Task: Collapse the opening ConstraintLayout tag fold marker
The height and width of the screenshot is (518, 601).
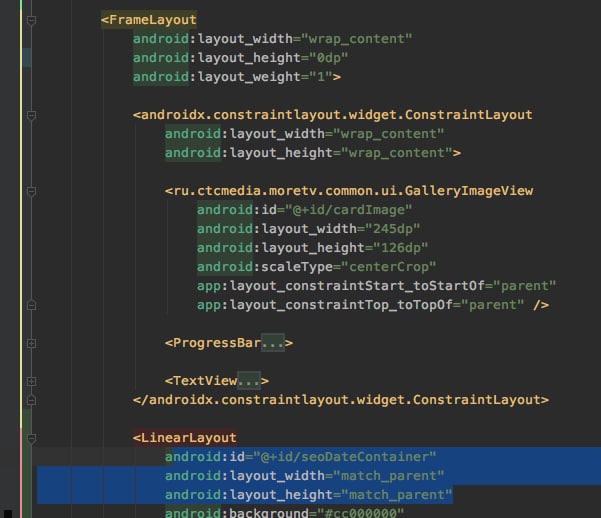Action: 31,115
